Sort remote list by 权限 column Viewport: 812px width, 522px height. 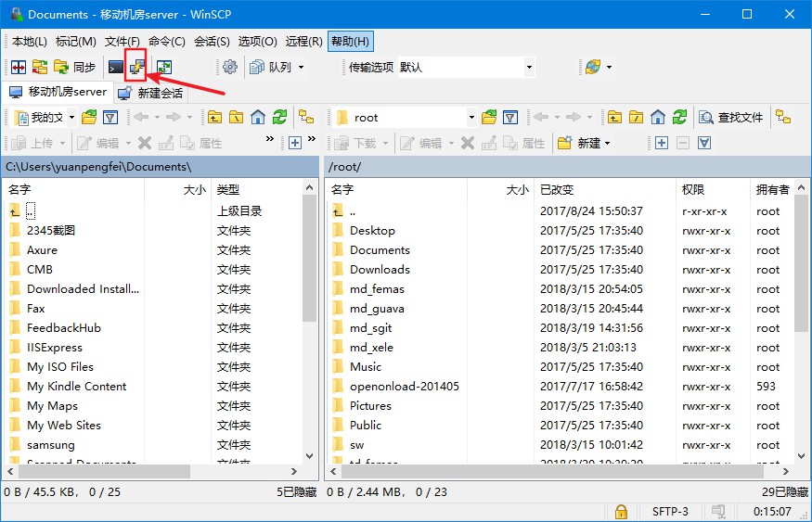(x=713, y=190)
